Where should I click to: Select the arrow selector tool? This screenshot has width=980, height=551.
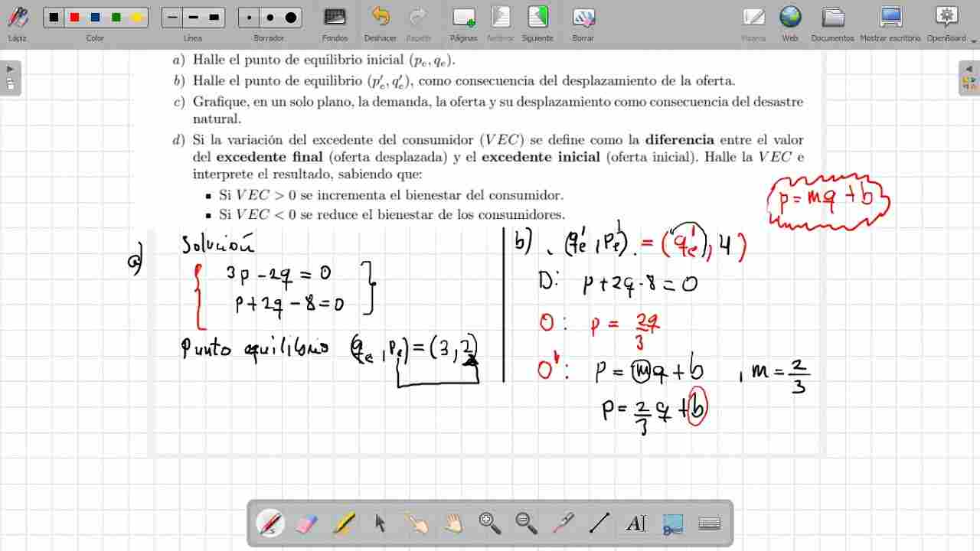(x=381, y=523)
